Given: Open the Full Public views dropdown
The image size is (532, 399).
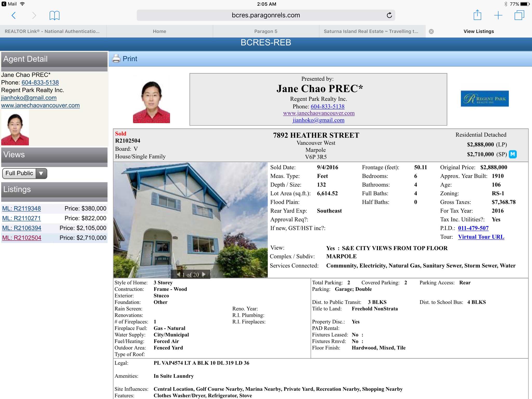Looking at the screenshot, I should point(25,173).
